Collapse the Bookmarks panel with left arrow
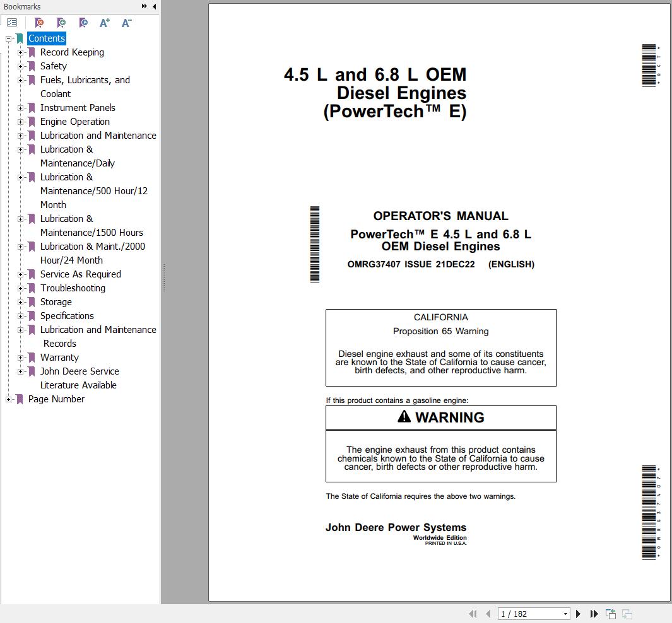672x623 pixels. click(155, 6)
